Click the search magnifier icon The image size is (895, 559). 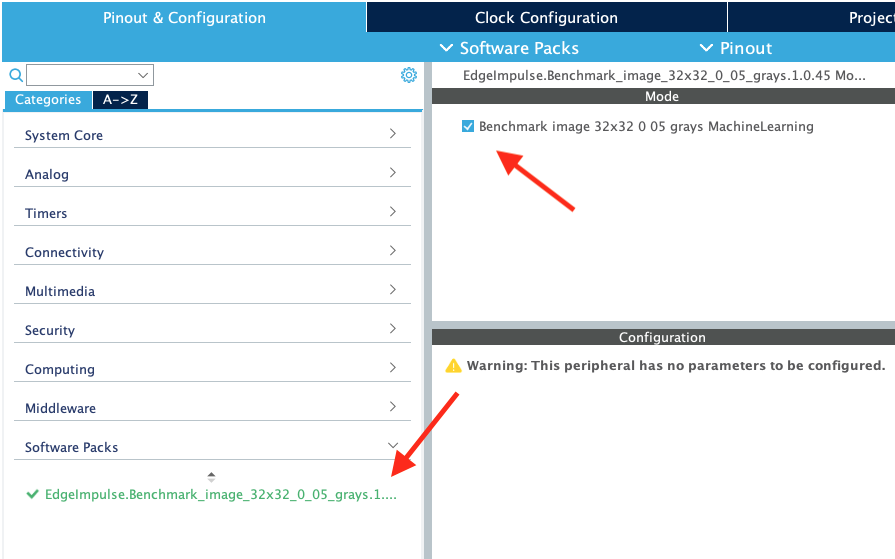tap(16, 75)
